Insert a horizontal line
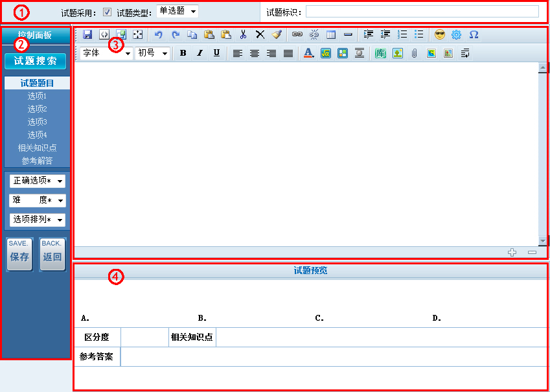 click(x=348, y=34)
